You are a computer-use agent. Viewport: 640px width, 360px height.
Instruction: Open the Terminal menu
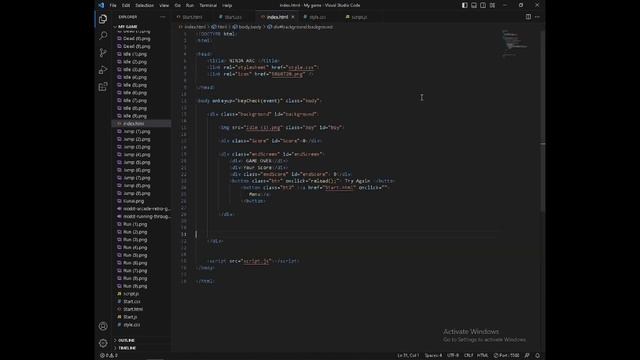click(208, 5)
